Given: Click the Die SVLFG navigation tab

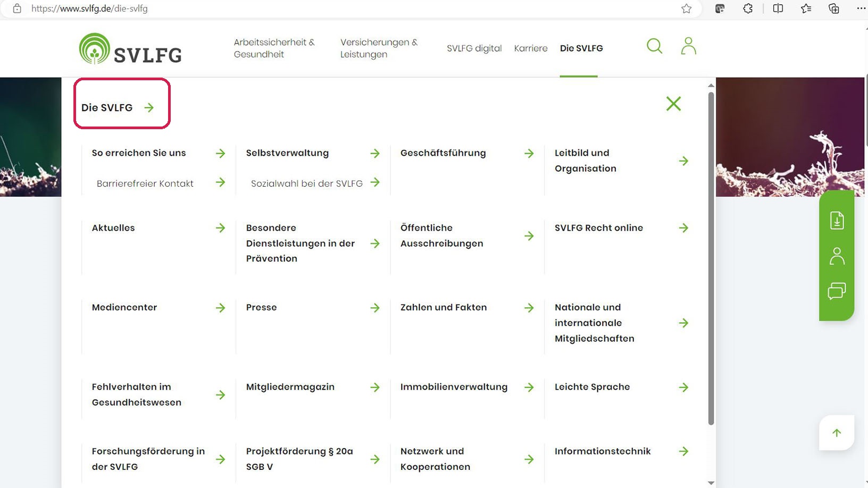Looking at the screenshot, I should (x=581, y=48).
